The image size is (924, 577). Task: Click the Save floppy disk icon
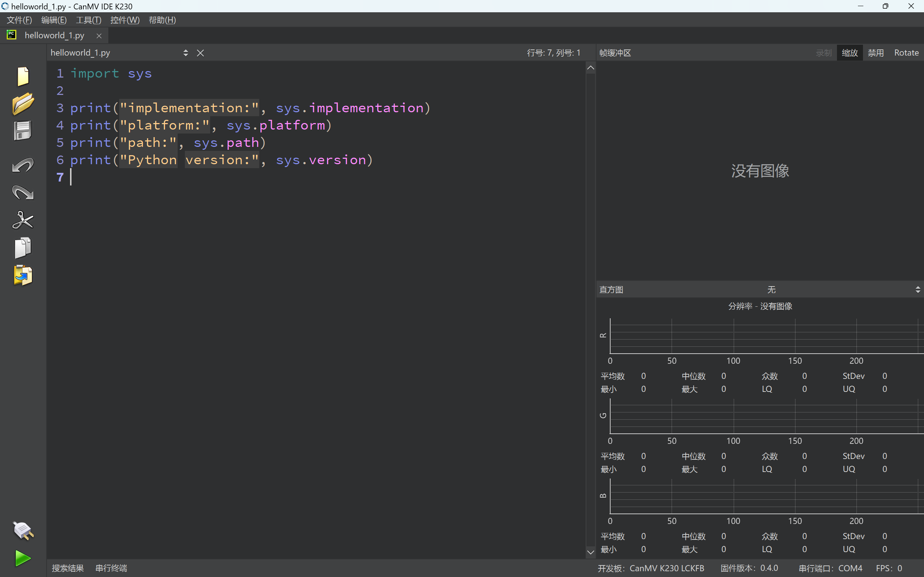coord(23,131)
